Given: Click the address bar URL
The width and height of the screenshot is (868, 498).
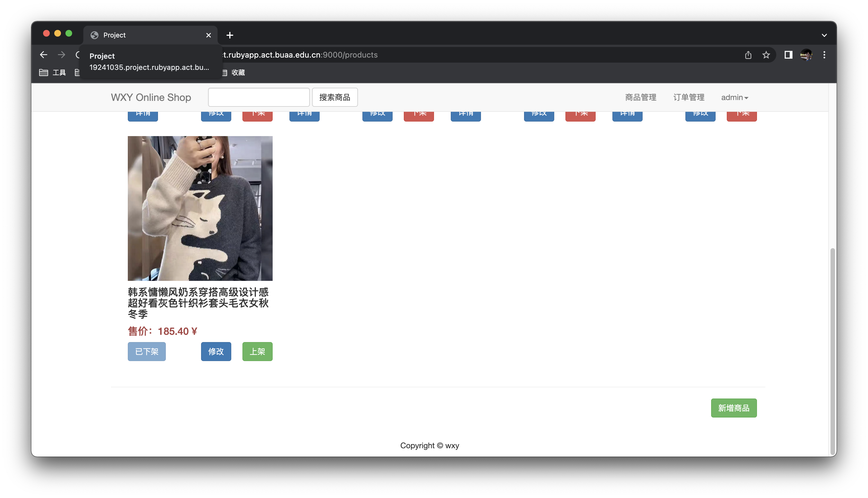Looking at the screenshot, I should (x=300, y=55).
